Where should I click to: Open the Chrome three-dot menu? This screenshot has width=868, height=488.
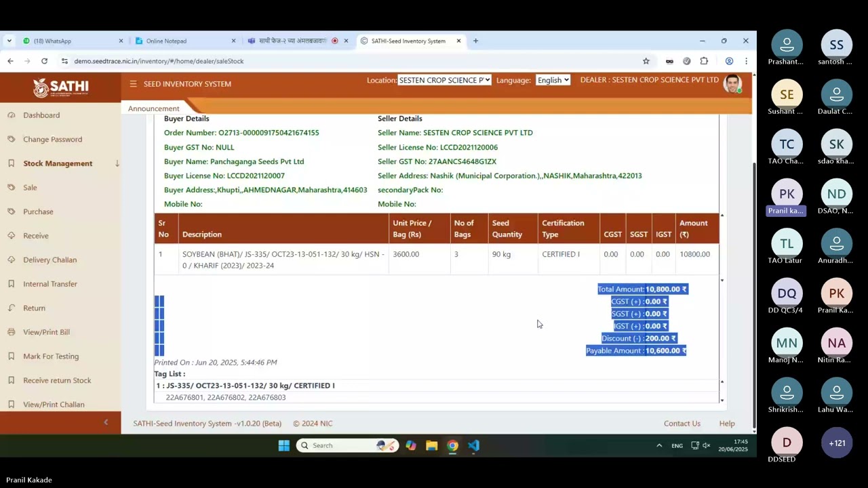click(x=746, y=61)
